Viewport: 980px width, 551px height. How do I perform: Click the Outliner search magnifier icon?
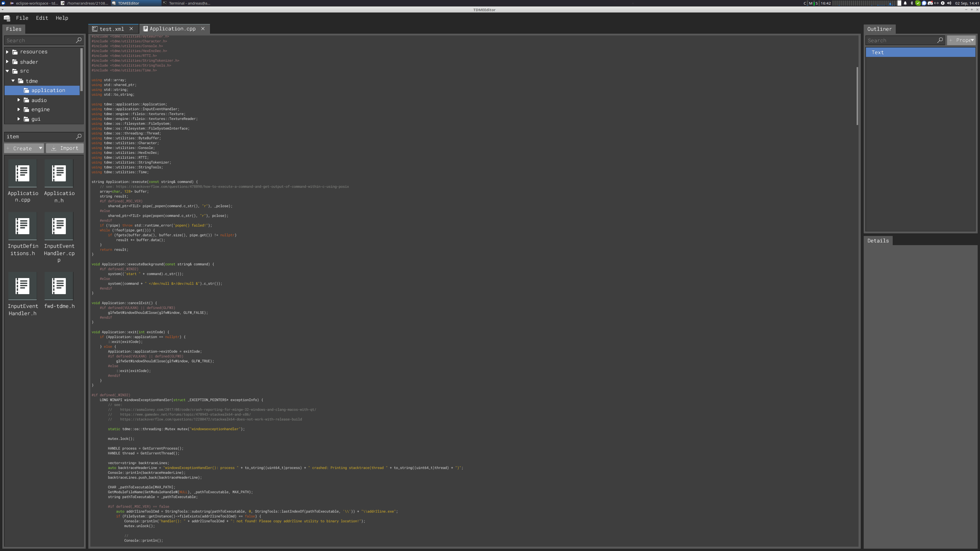pos(940,40)
